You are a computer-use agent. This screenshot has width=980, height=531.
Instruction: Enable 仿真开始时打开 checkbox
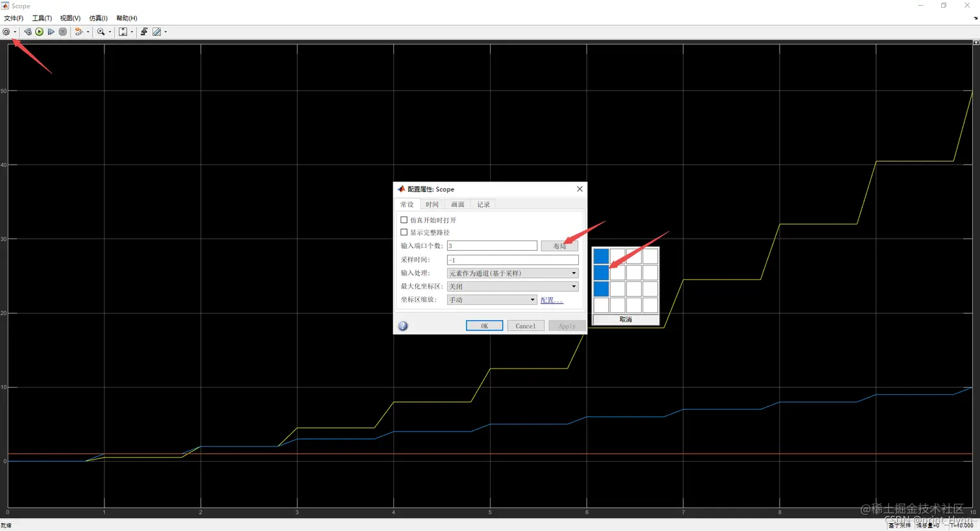tap(404, 220)
